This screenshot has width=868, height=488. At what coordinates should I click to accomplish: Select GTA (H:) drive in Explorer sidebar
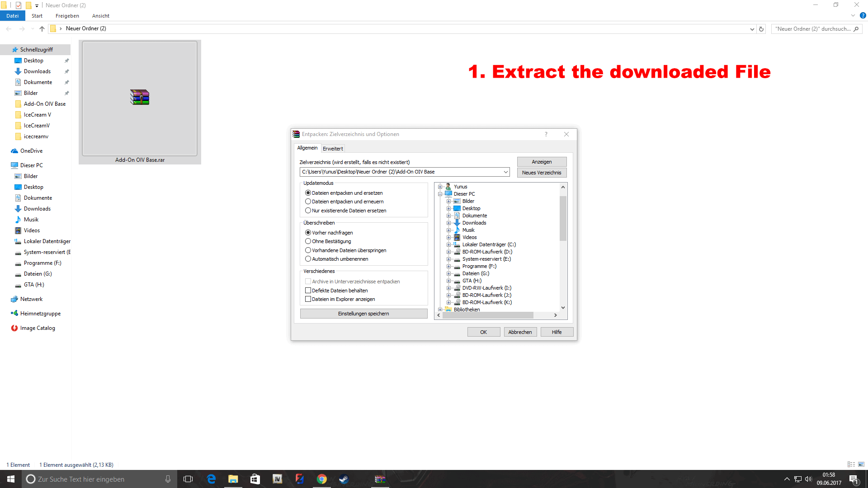[34, 285]
